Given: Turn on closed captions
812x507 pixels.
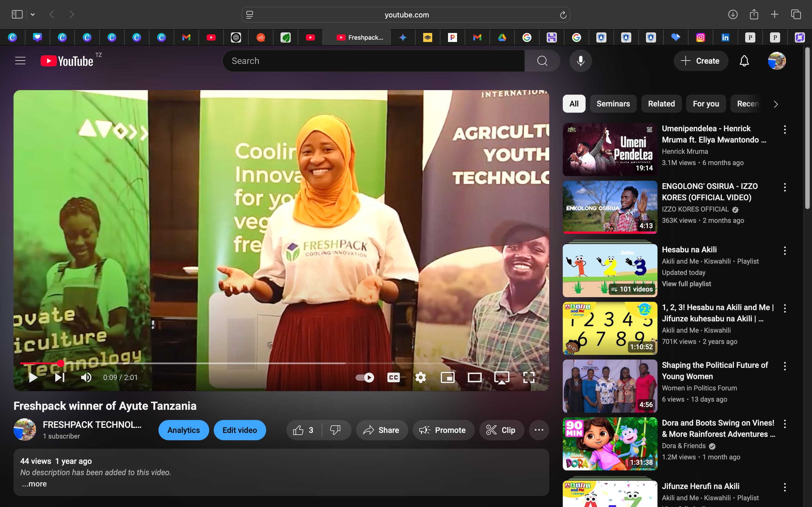Looking at the screenshot, I should [x=393, y=377].
